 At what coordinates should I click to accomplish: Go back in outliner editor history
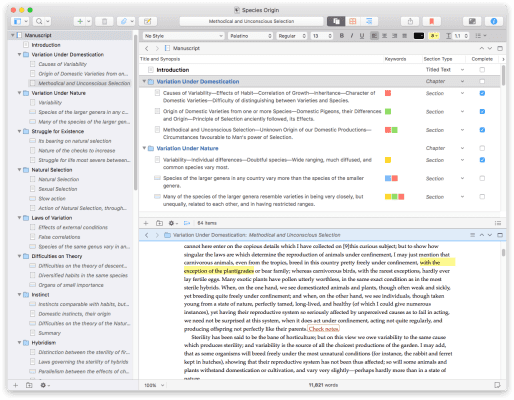tap(147, 48)
